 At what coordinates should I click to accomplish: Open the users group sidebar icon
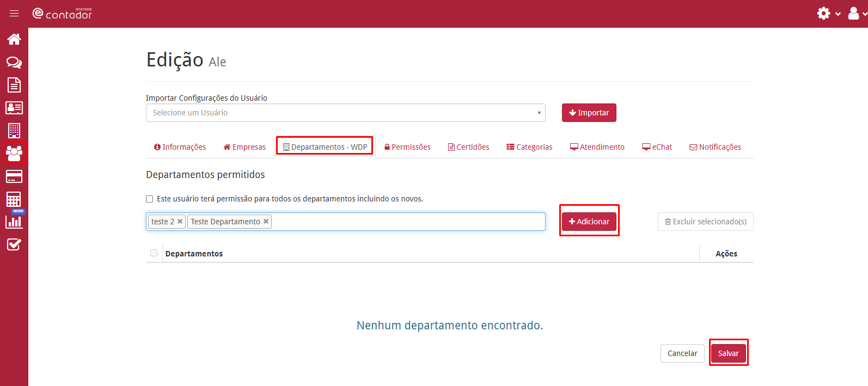click(x=14, y=154)
